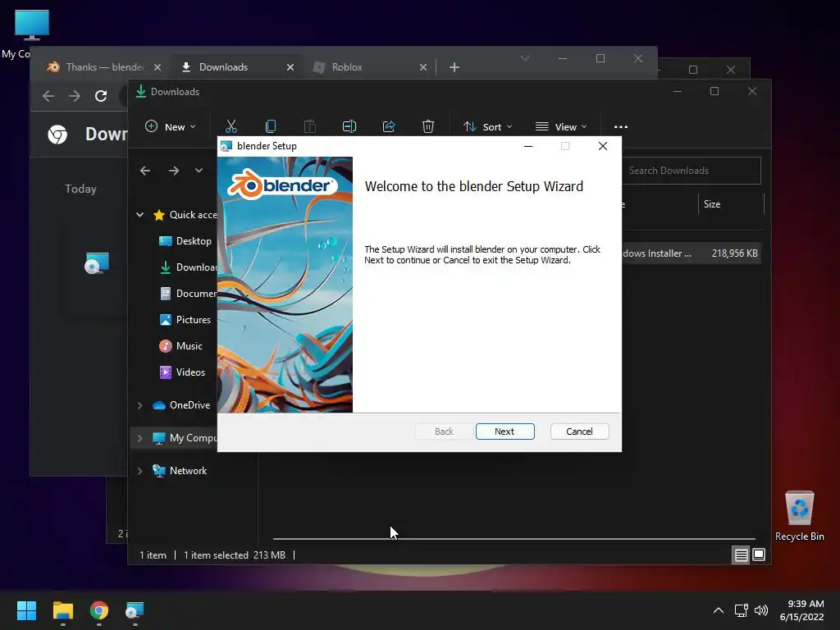Switch to Details view icon in status bar

[741, 555]
